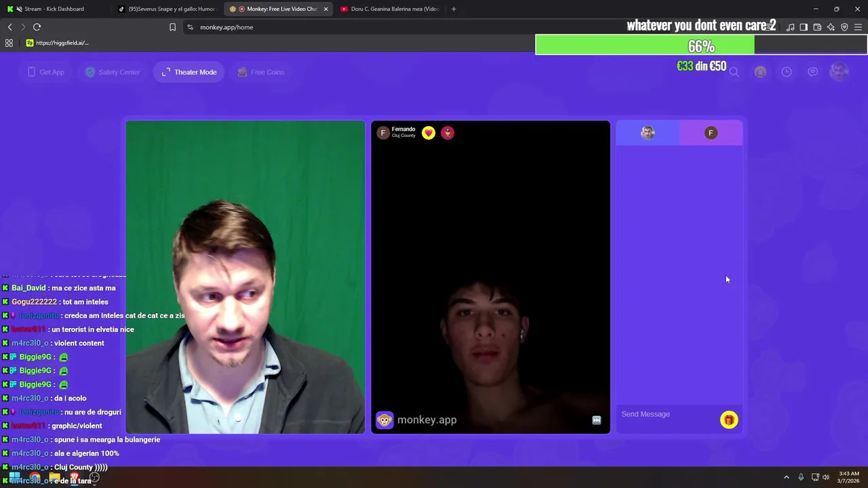Open the music player icon in browser toolbar

790,27
